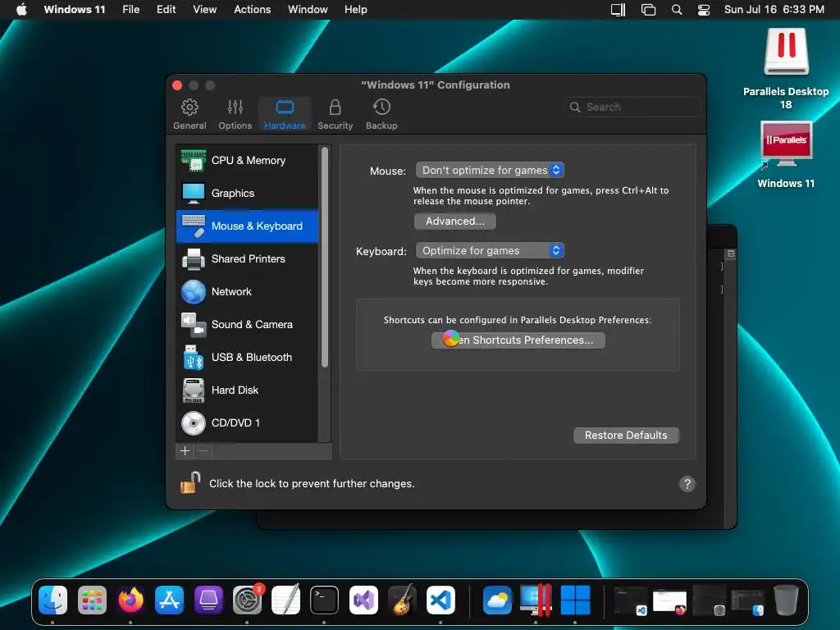Open the Security tab

[335, 114]
